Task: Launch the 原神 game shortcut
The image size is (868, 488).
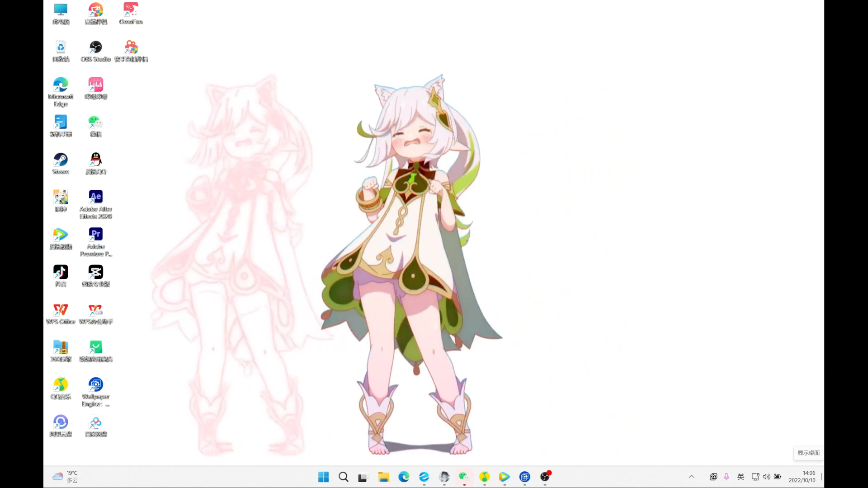Action: click(x=61, y=202)
